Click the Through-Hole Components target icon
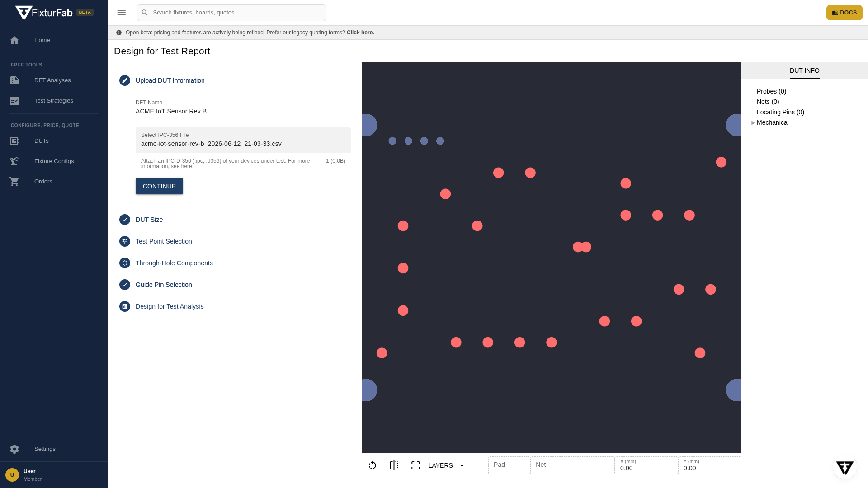Viewport: 868px width, 488px height. point(125,263)
